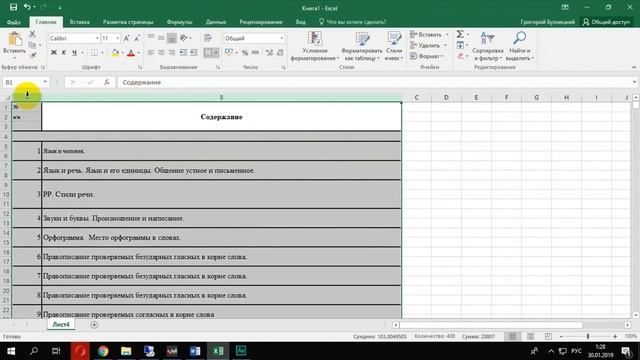Screen dimensions: 640x360
Task: Click the Save icon in title bar
Action: coord(13,7)
